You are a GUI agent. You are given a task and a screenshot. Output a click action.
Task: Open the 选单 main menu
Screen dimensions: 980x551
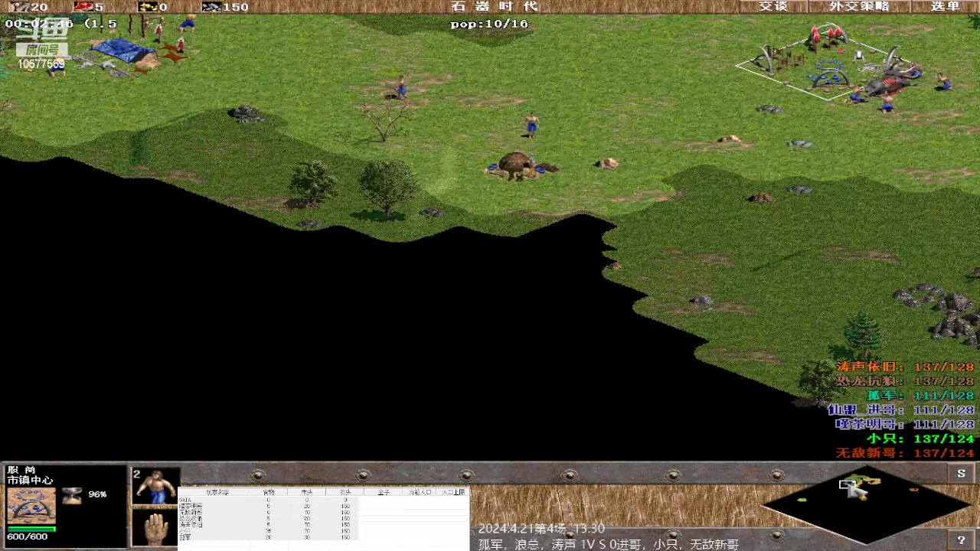click(x=945, y=6)
